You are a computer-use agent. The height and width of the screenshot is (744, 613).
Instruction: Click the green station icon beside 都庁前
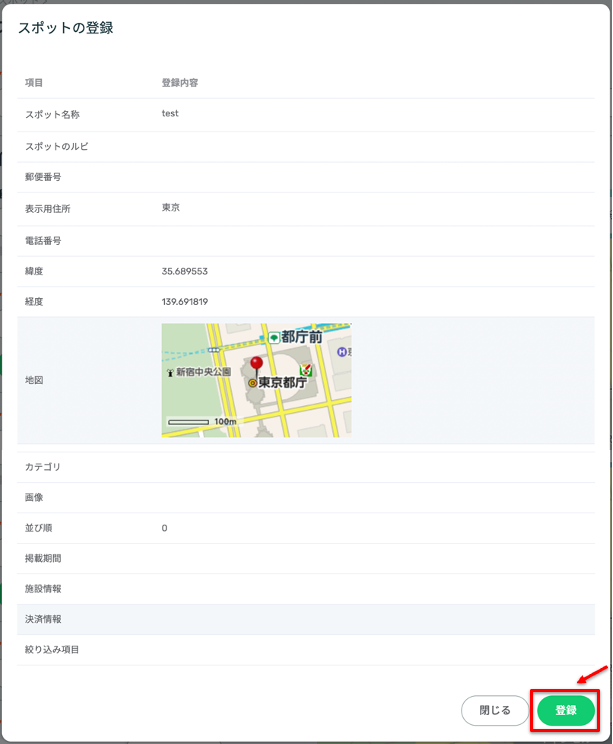click(274, 338)
